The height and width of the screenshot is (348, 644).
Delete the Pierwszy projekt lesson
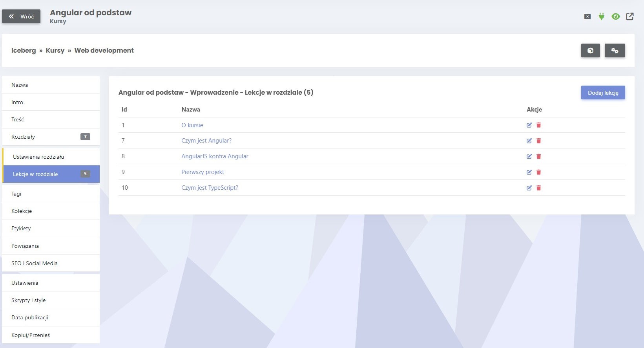[x=538, y=172]
